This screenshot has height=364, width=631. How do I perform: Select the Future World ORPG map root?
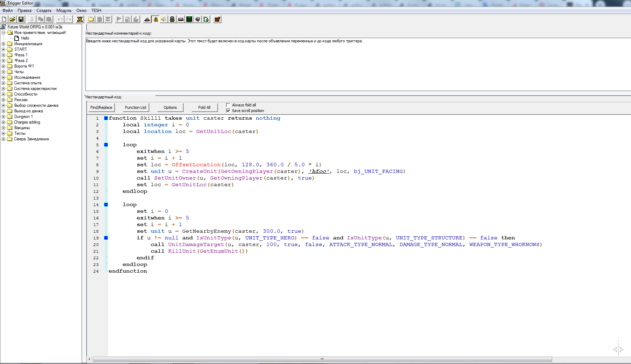(35, 27)
